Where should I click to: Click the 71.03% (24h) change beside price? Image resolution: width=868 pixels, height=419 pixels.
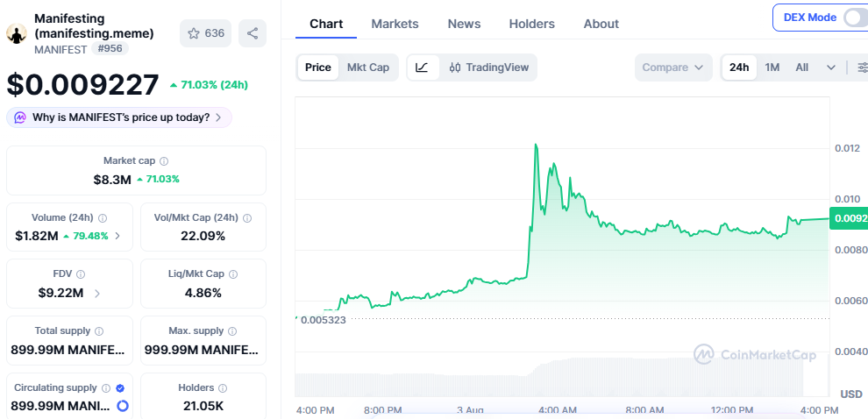pos(210,85)
